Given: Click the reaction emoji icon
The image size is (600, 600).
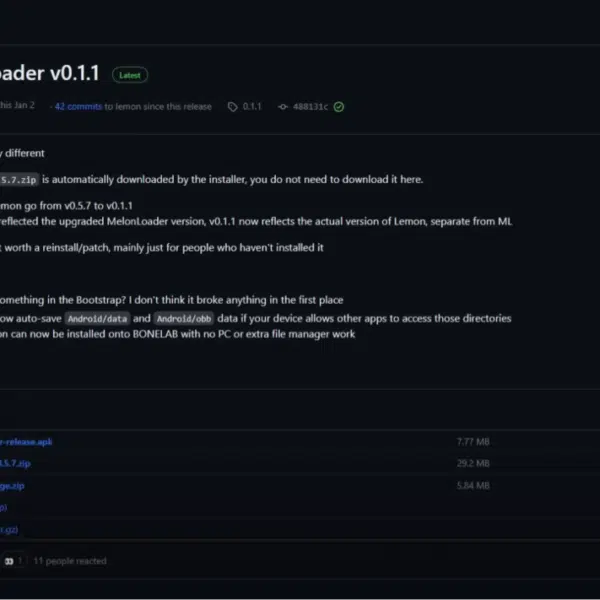Looking at the screenshot, I should click(9, 561).
